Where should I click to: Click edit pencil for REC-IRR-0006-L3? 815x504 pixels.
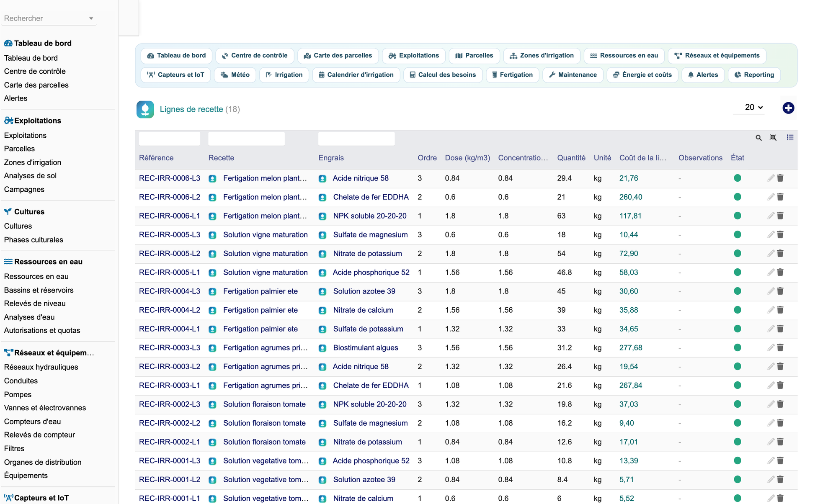(771, 178)
